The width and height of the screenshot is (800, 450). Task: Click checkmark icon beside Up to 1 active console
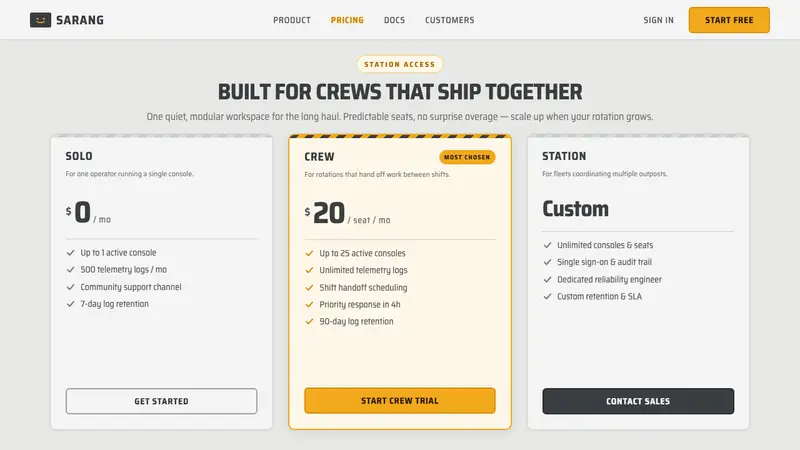70,253
